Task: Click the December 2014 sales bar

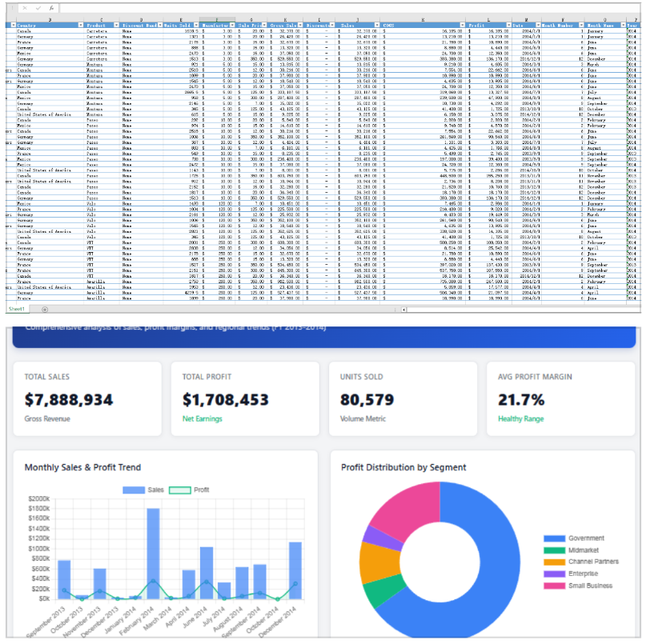Action: tap(295, 570)
